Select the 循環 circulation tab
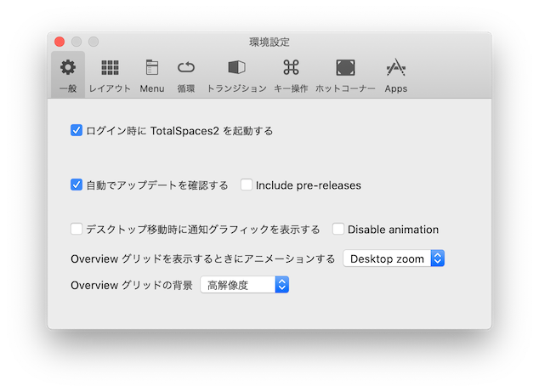This screenshot has height=392, width=539. coord(186,75)
